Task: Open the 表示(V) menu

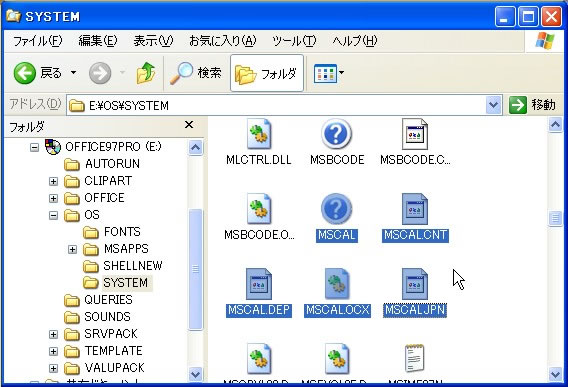Action: point(153,41)
